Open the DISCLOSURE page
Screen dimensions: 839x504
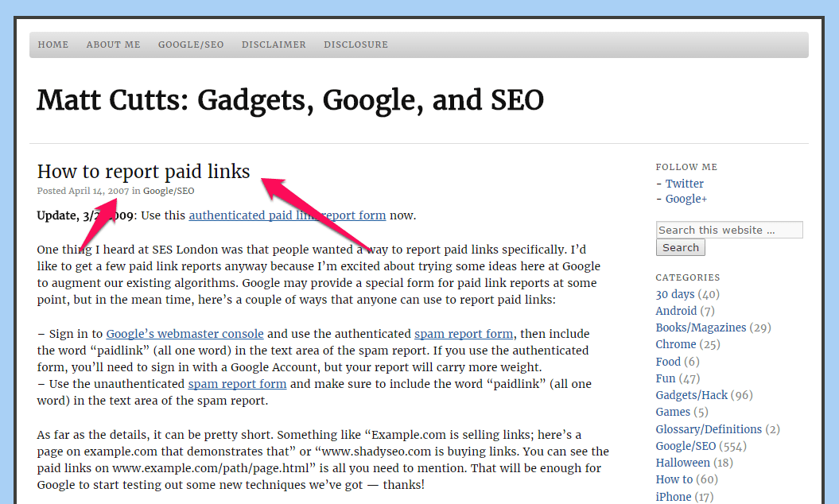click(355, 45)
